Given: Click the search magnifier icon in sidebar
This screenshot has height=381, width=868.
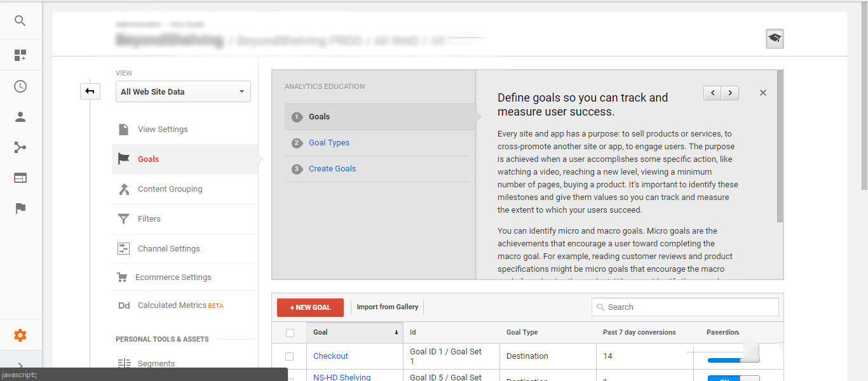Looking at the screenshot, I should coord(20,21).
